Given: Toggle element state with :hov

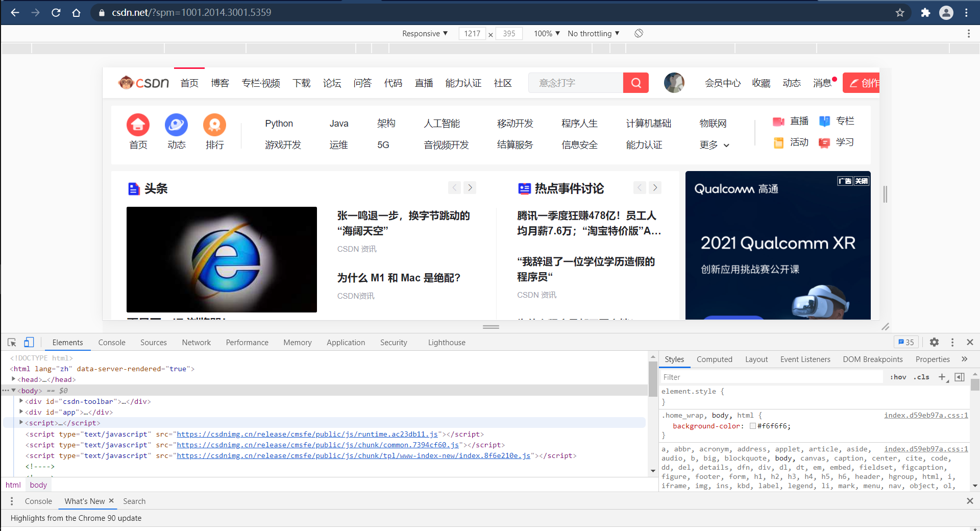Looking at the screenshot, I should (898, 377).
